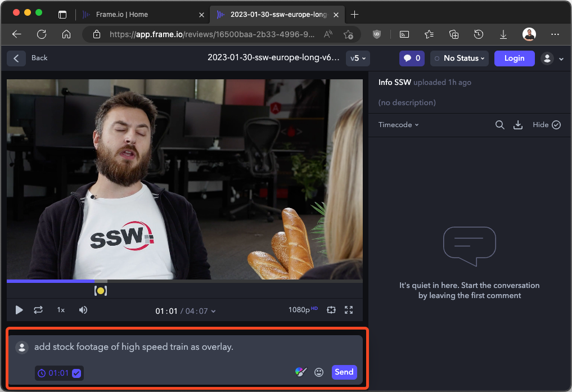The width and height of the screenshot is (572, 392).
Task: Search comments with magnifier icon
Action: coord(499,125)
